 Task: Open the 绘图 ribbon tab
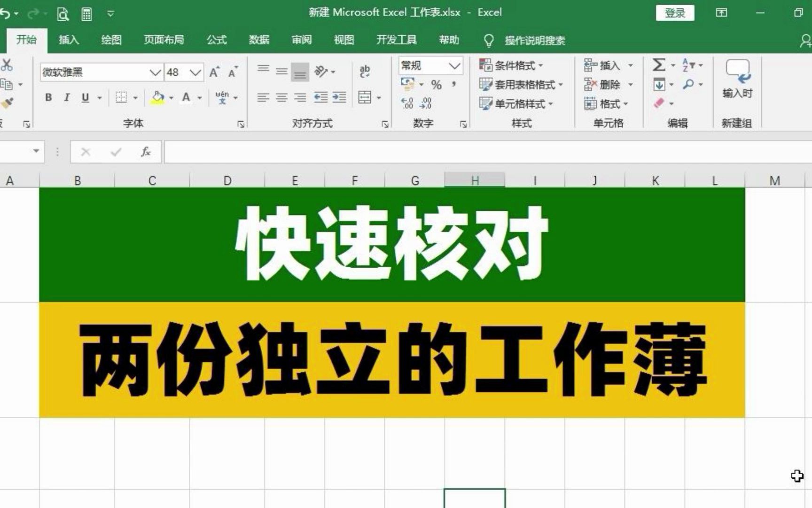click(x=111, y=40)
